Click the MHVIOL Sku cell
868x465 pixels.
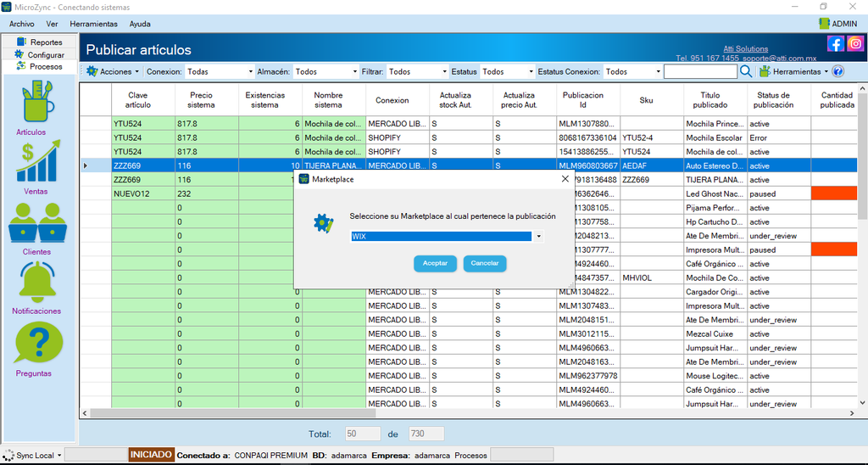[x=652, y=278]
